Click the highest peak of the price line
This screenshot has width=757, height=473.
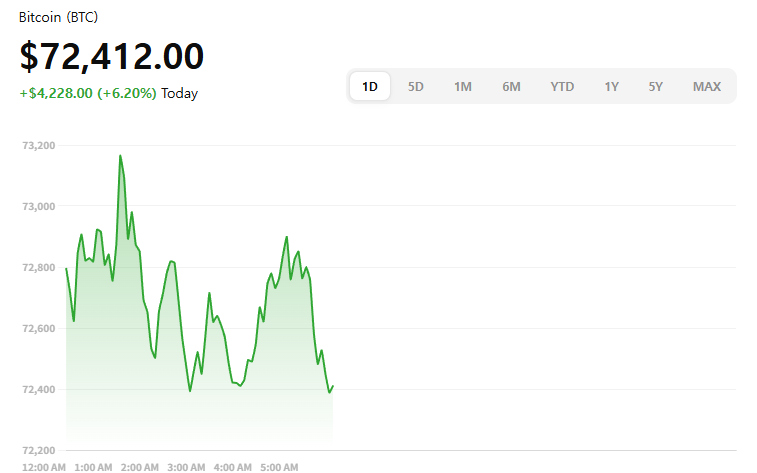click(x=120, y=156)
